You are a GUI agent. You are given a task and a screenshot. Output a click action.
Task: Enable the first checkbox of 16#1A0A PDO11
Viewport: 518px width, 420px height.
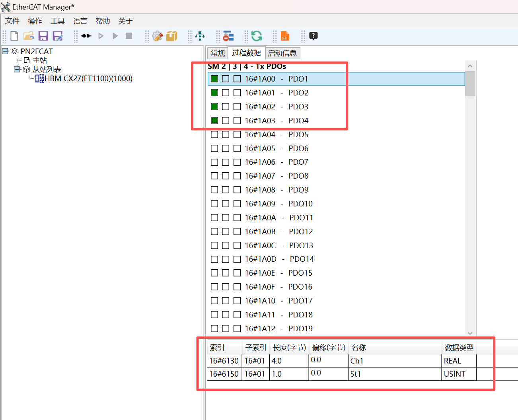click(214, 218)
